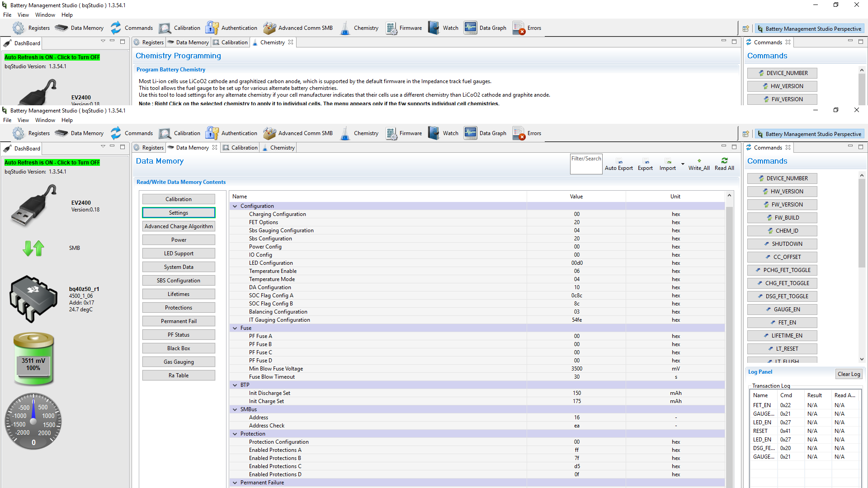Open Registers in back window toolbar

(31, 28)
